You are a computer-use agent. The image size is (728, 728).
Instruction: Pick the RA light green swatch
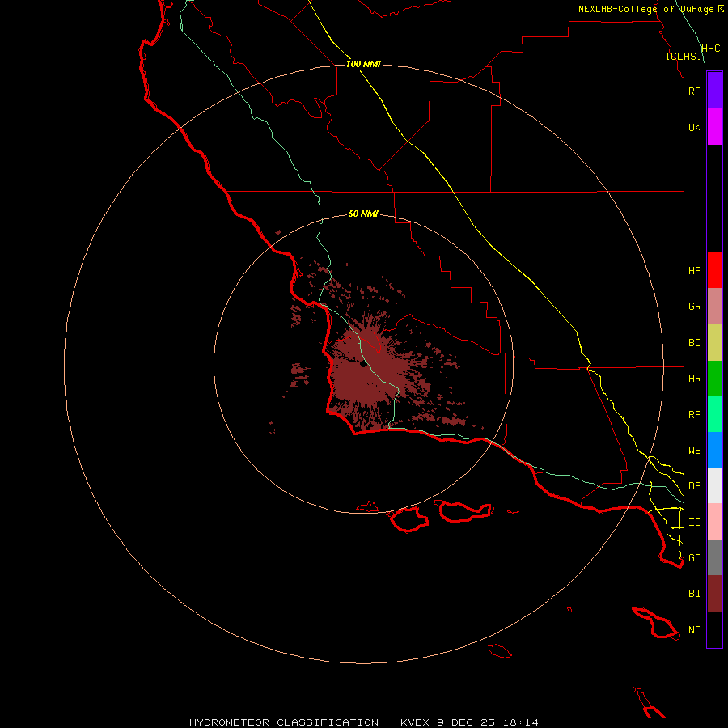click(714, 414)
